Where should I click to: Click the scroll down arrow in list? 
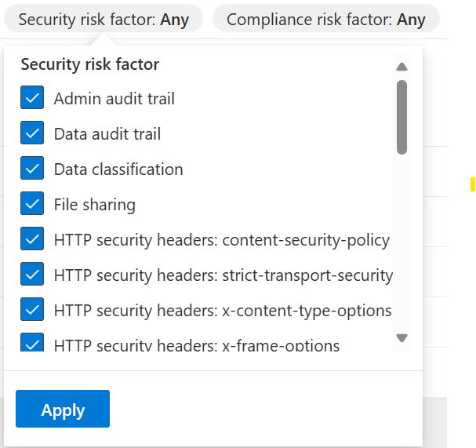pos(402,338)
